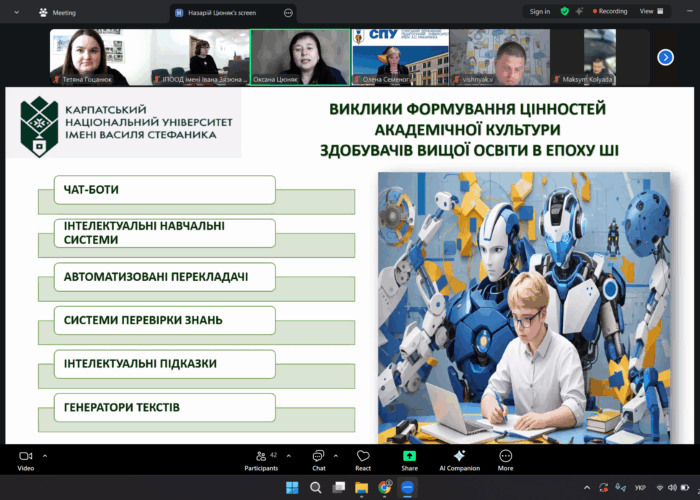Open the React emoji menu
The image size is (700, 500).
pos(363,457)
